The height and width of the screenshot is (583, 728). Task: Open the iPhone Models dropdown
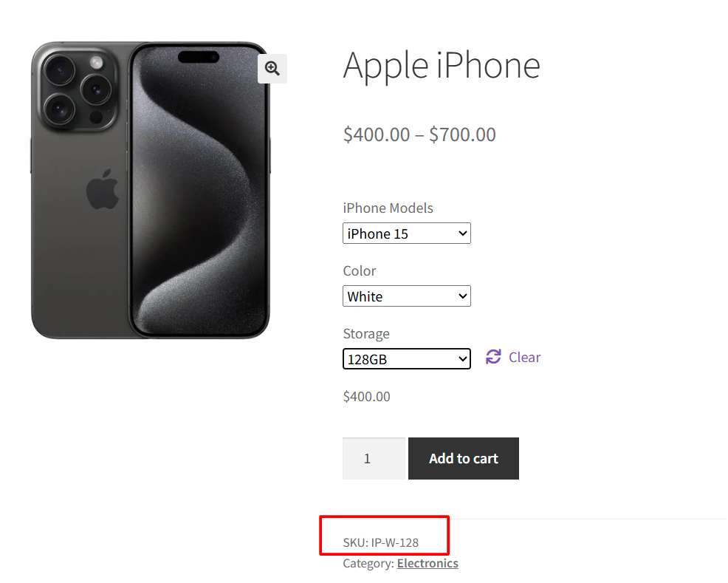click(x=407, y=233)
